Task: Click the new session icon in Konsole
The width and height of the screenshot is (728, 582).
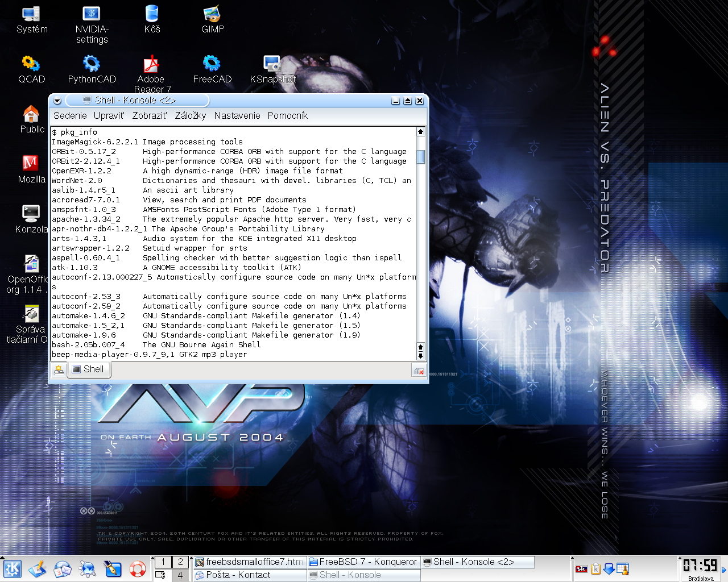Action: click(x=59, y=370)
